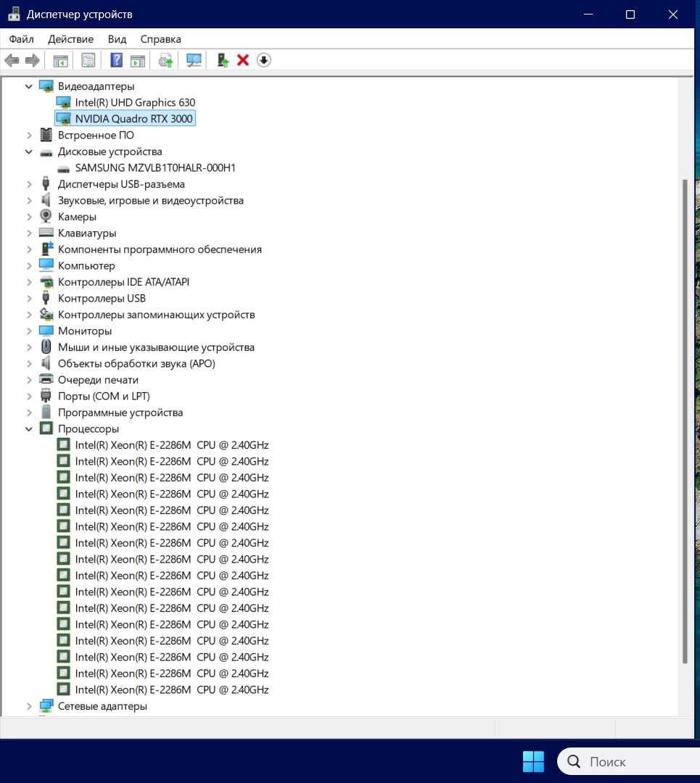The image size is (700, 783).
Task: Select the Программные устройства row
Action: [x=120, y=413]
